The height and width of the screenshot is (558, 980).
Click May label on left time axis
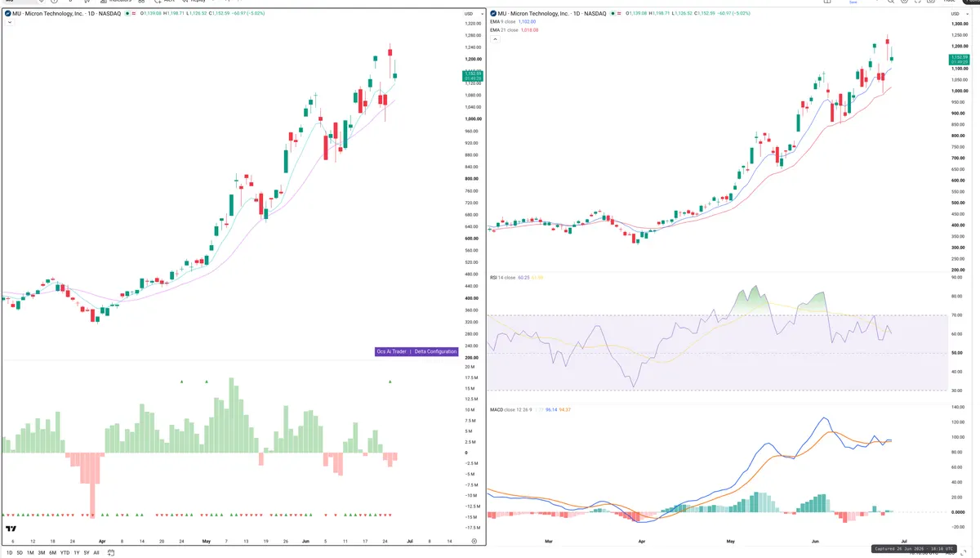(206, 541)
